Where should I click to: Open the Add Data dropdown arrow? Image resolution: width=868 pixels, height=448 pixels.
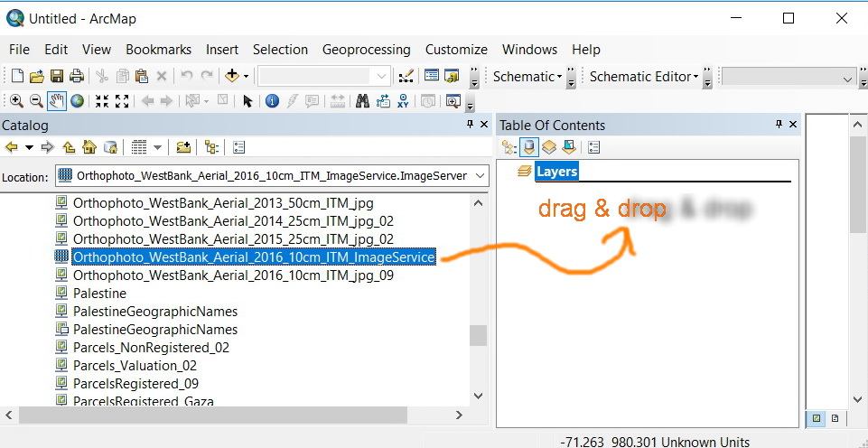246,77
